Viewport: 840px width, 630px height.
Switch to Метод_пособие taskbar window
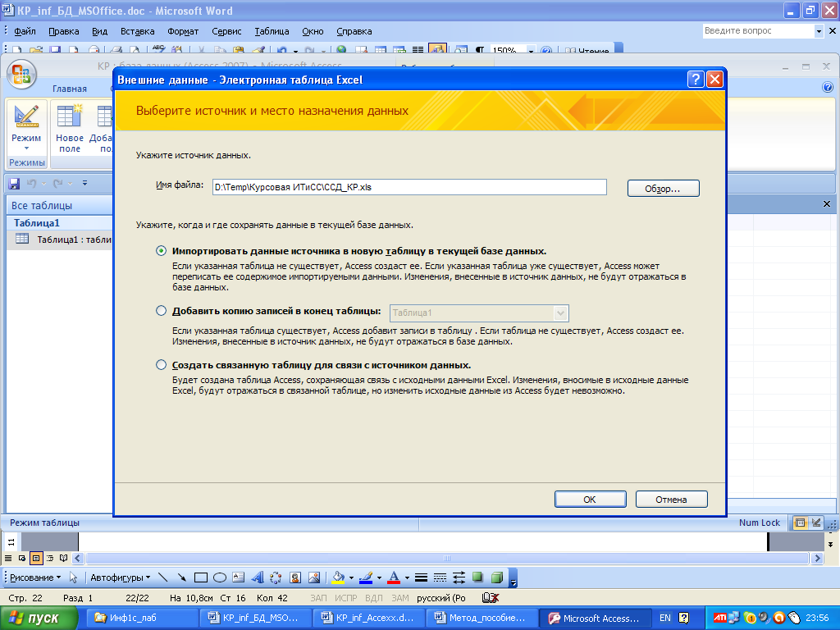[481, 618]
